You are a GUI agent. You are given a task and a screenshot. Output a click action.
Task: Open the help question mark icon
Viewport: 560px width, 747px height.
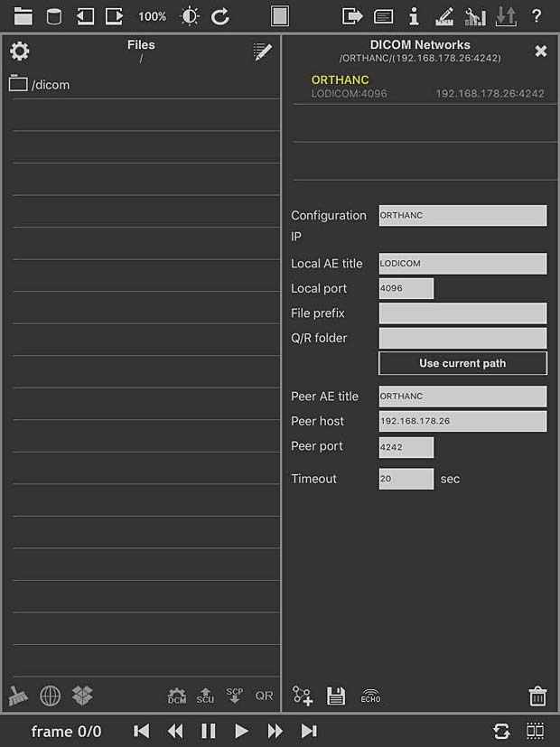[x=537, y=15]
